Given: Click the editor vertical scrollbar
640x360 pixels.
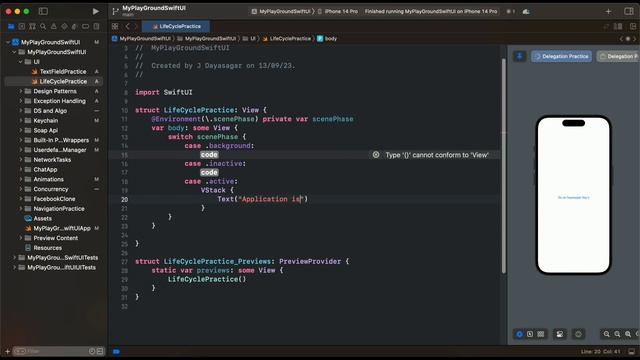Looking at the screenshot, I should point(504,165).
